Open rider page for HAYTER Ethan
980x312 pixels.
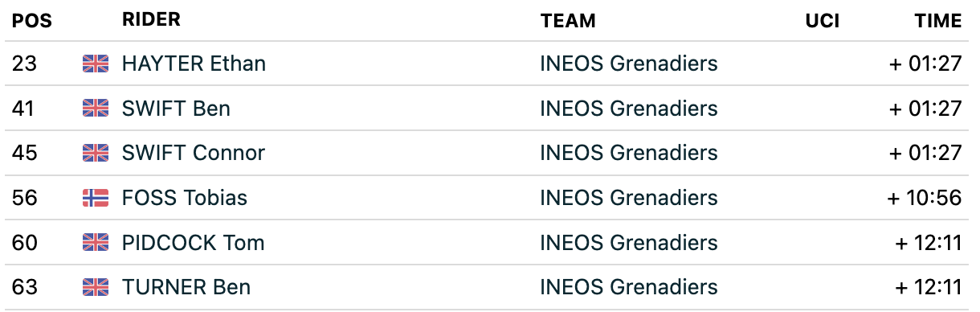point(194,64)
